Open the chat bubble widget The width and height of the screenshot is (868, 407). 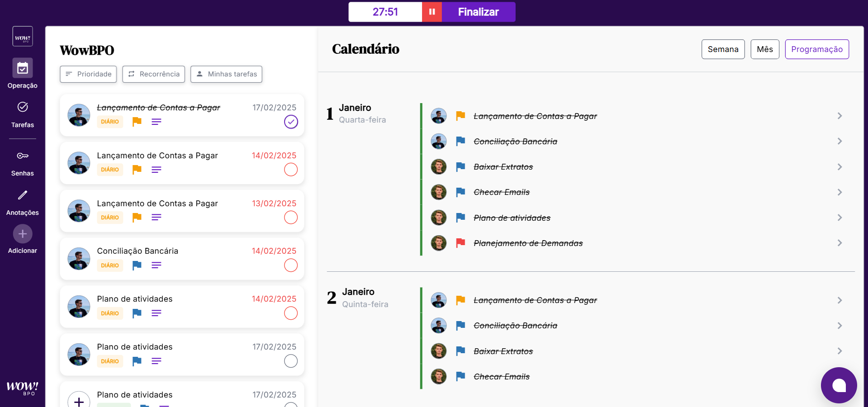[x=839, y=385]
